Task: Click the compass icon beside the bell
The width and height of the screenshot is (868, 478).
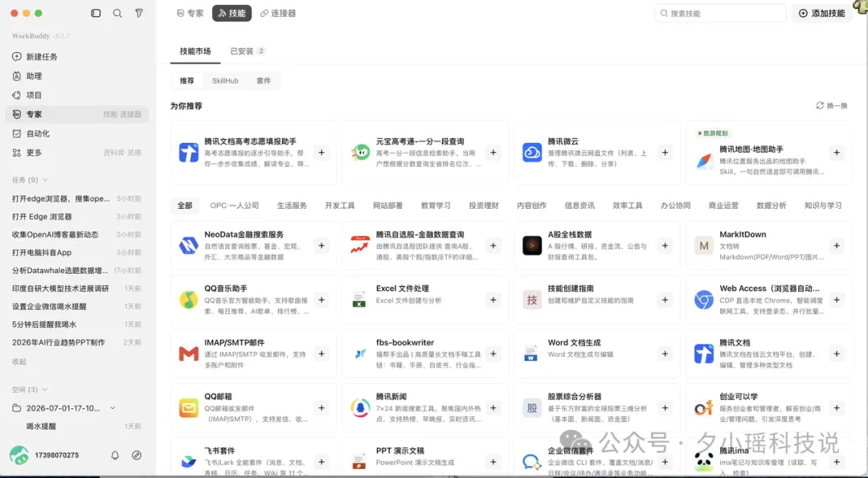Action: pyautogui.click(x=137, y=455)
